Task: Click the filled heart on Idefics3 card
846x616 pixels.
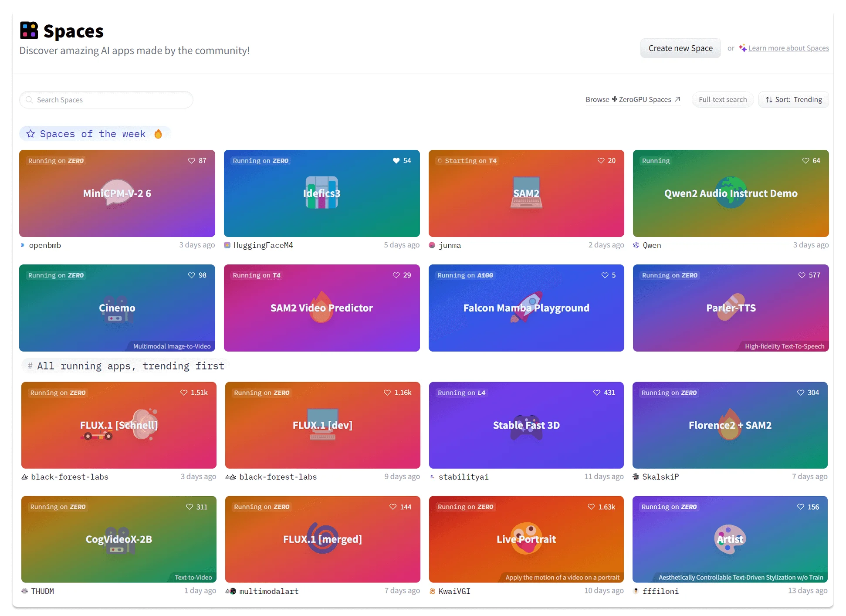Action: coord(396,161)
